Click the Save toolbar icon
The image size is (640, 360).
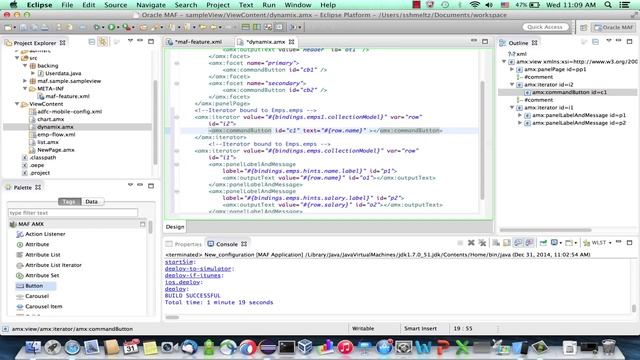[x=24, y=27]
